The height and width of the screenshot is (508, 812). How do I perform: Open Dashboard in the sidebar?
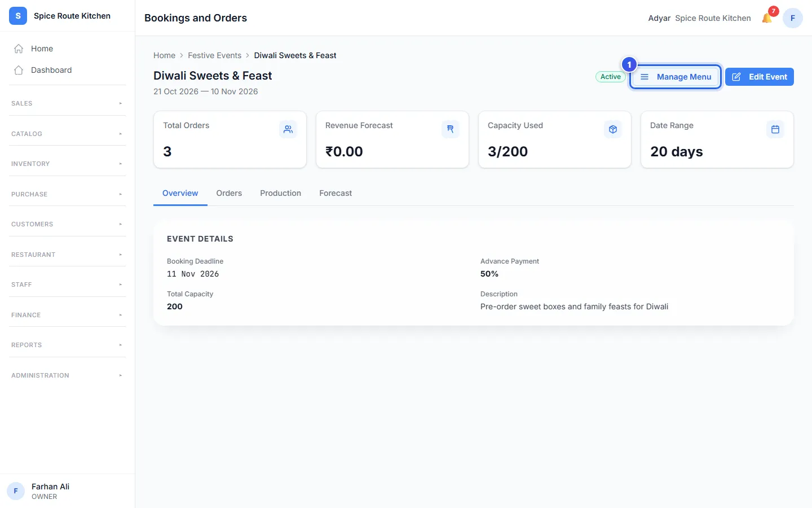click(68, 70)
